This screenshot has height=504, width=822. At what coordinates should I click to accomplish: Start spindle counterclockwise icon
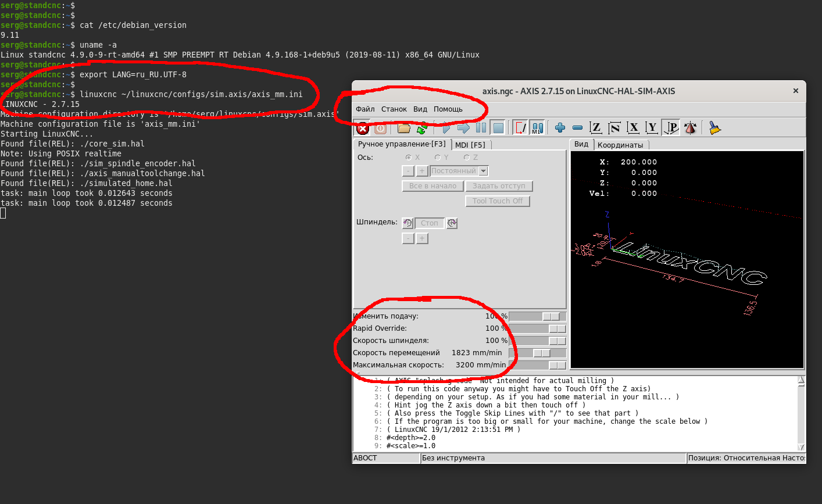pos(408,223)
